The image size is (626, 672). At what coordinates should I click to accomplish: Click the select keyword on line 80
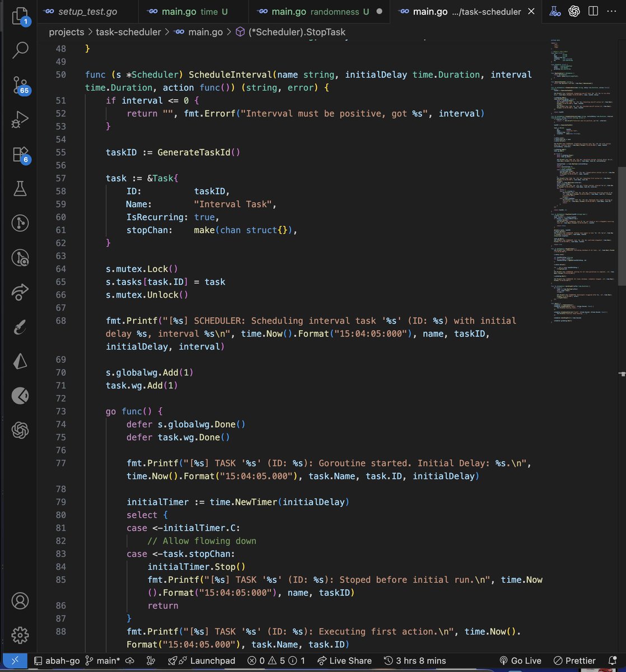tap(142, 515)
